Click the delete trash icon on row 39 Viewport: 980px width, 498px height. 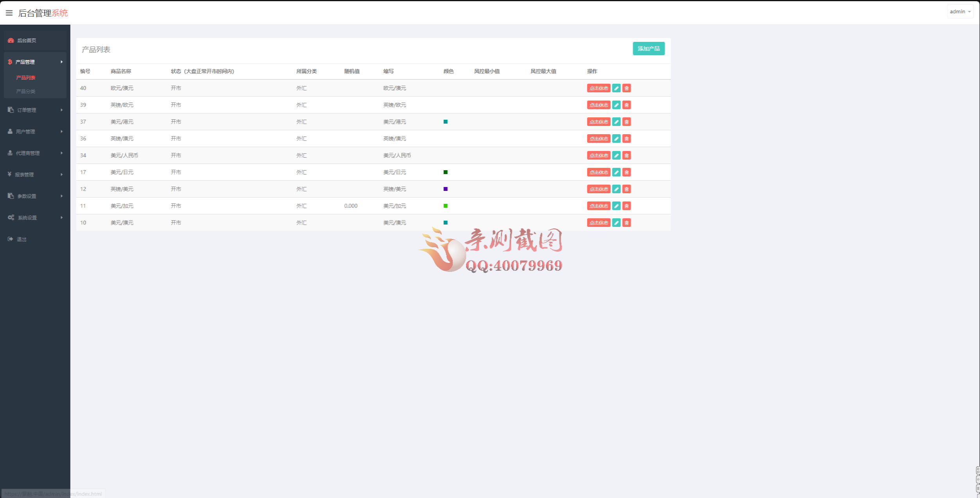tap(627, 105)
